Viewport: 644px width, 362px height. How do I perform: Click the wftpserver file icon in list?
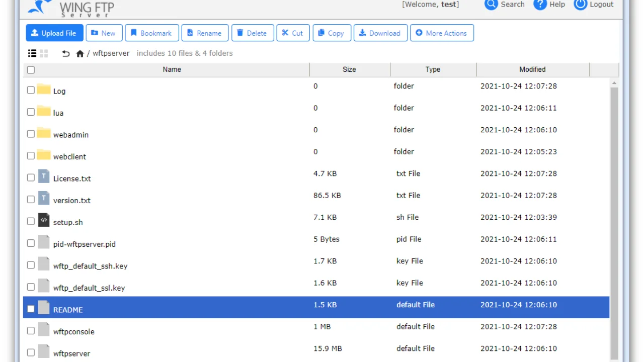pos(44,351)
